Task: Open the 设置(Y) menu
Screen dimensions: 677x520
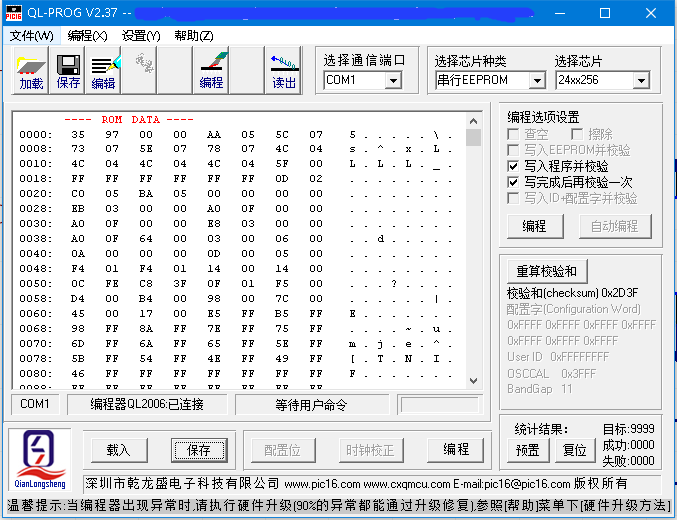Action: coord(141,36)
